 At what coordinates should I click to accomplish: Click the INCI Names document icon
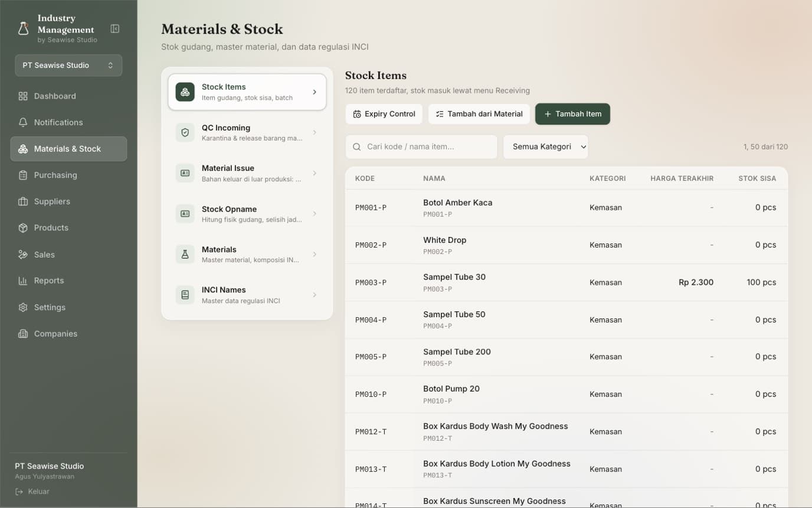185,295
